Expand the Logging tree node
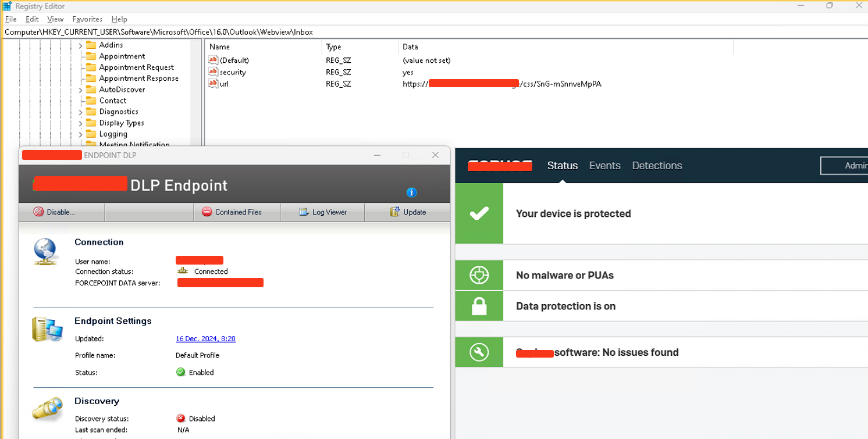 tap(80, 134)
